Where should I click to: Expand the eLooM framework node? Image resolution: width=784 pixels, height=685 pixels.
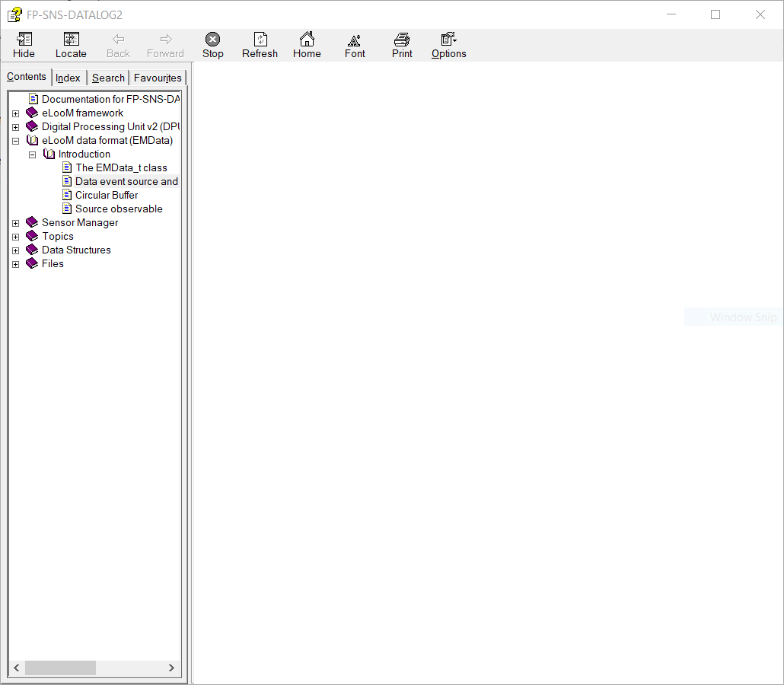point(16,113)
